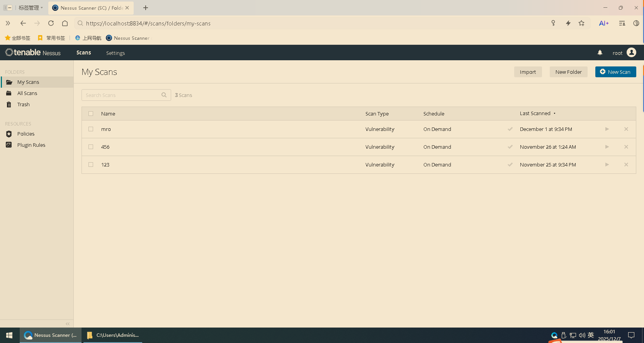Open Plugin Rules in the sidebar
Viewport: 644px width, 343px height.
tap(31, 145)
